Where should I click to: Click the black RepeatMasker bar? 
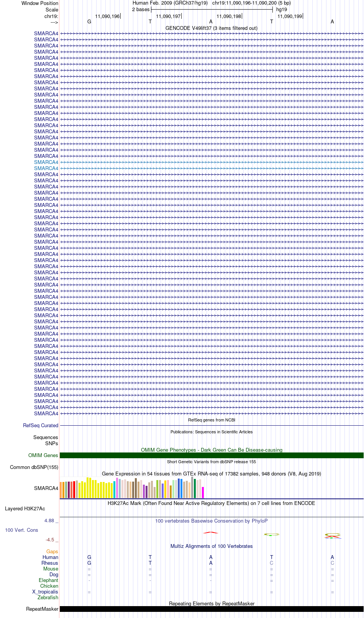pyautogui.click(x=212, y=609)
